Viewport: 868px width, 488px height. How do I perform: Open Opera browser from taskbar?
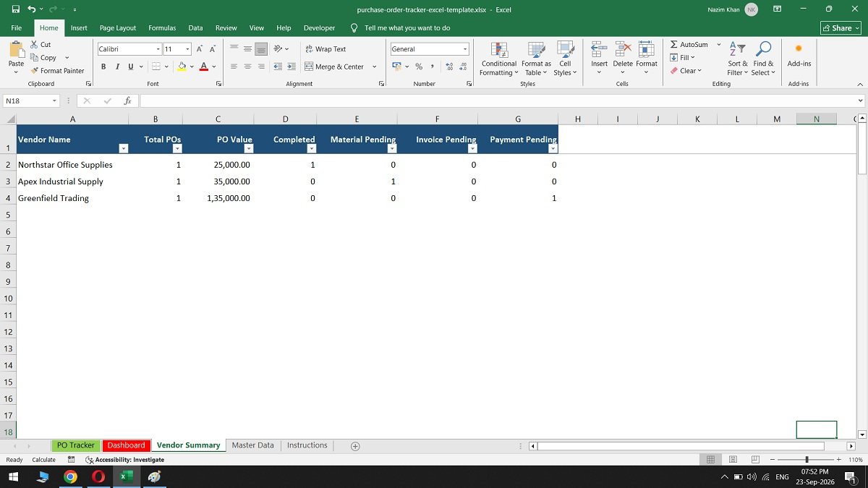[x=98, y=477]
